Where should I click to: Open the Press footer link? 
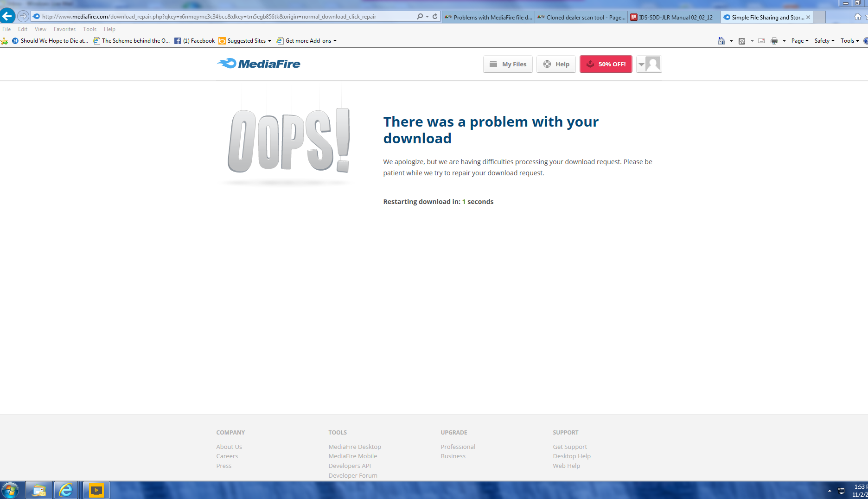click(x=224, y=466)
